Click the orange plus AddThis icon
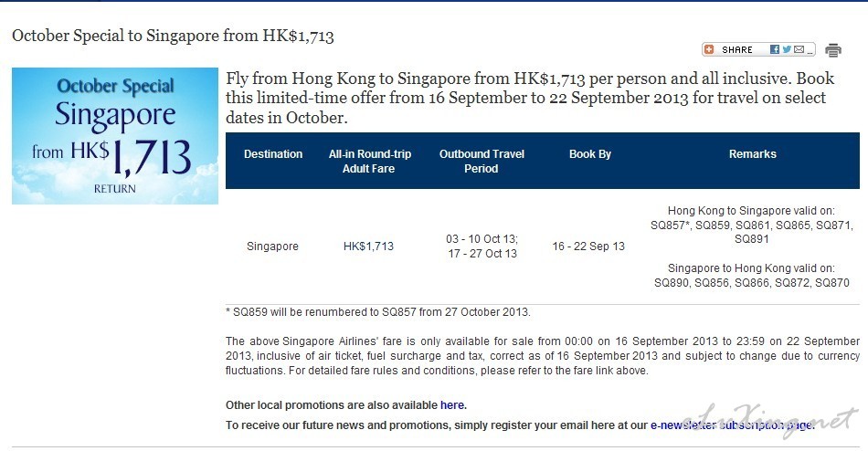 click(x=709, y=49)
